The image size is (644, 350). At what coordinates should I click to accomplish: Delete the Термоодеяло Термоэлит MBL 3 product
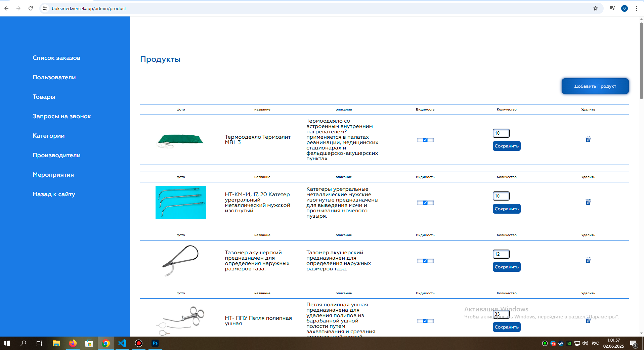pyautogui.click(x=588, y=139)
